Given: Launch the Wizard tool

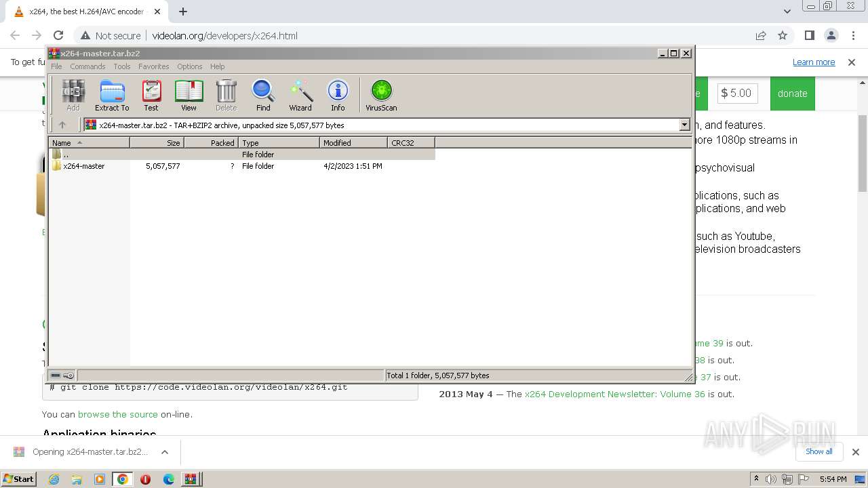Looking at the screenshot, I should point(300,95).
